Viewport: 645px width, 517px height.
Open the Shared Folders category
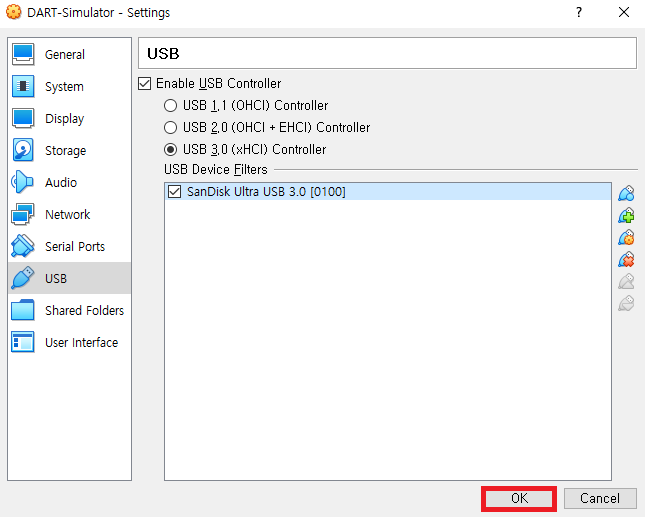click(x=84, y=311)
